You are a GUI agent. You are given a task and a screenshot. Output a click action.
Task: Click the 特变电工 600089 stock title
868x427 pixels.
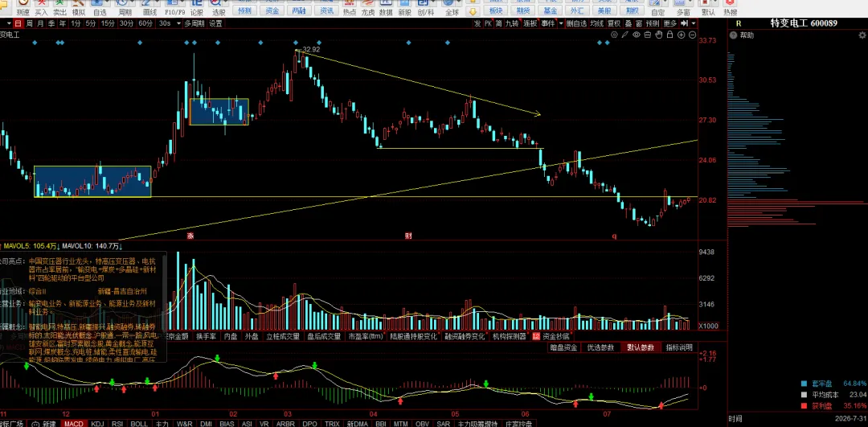(804, 23)
